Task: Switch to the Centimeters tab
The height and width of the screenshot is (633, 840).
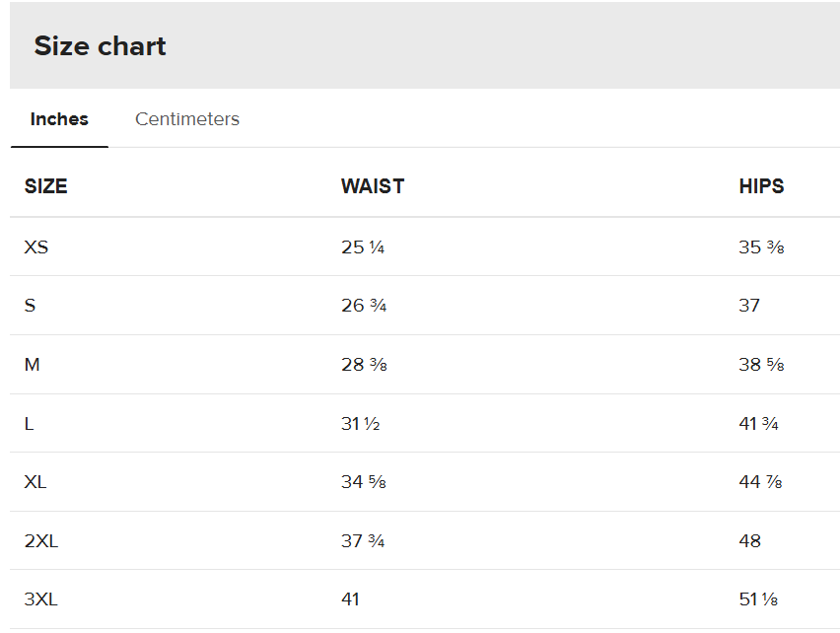Action: (x=186, y=119)
